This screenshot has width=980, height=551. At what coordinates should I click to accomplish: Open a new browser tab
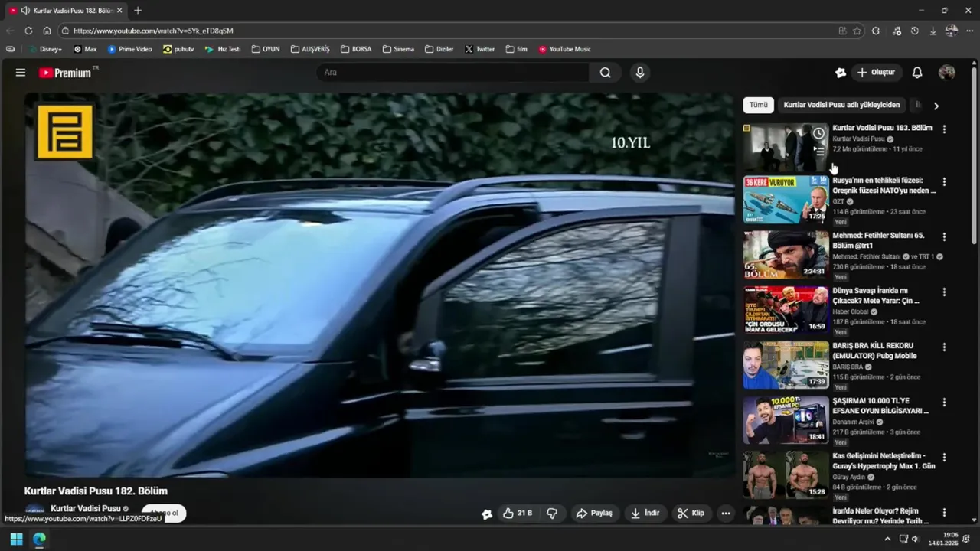[138, 11]
